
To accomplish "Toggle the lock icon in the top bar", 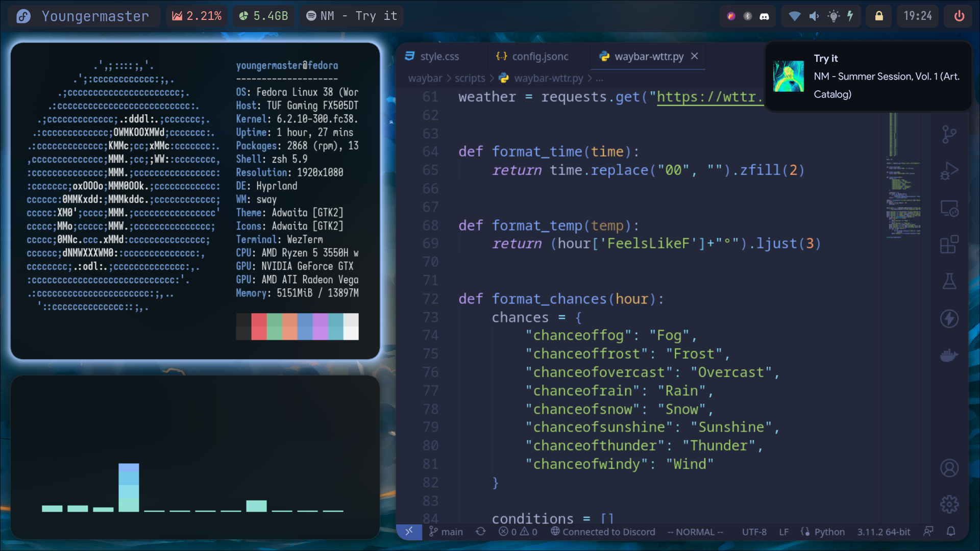I will [878, 16].
